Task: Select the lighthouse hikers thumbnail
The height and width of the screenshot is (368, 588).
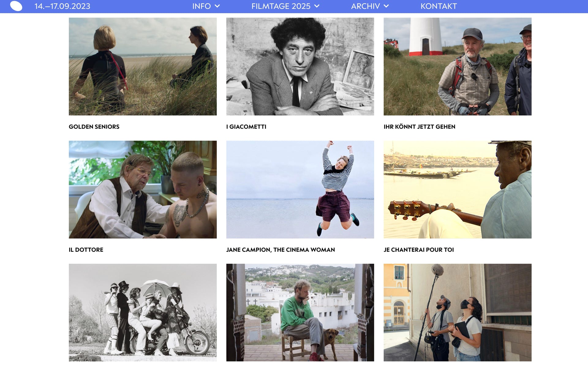Action: pos(458,66)
